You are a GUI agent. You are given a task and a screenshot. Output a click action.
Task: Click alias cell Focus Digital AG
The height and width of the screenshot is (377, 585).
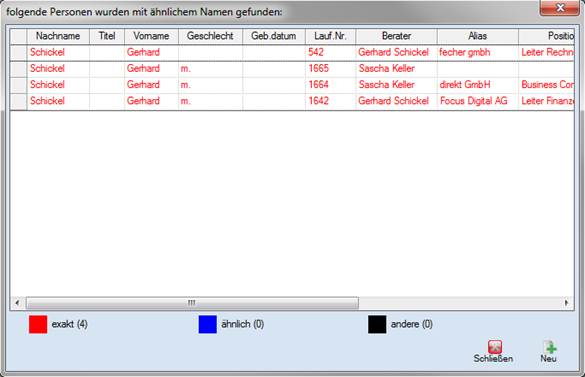478,101
